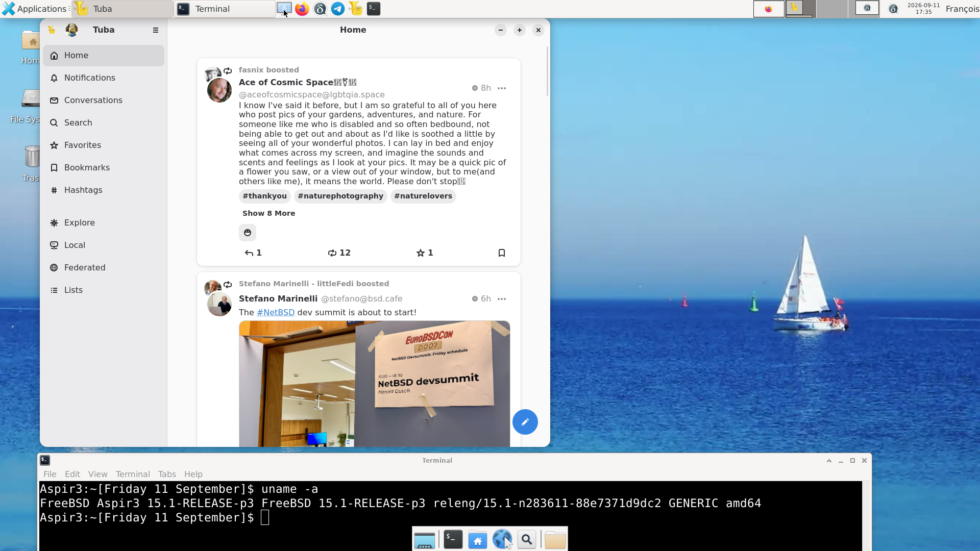Open the NetBSD devsummit photo

click(x=374, y=384)
